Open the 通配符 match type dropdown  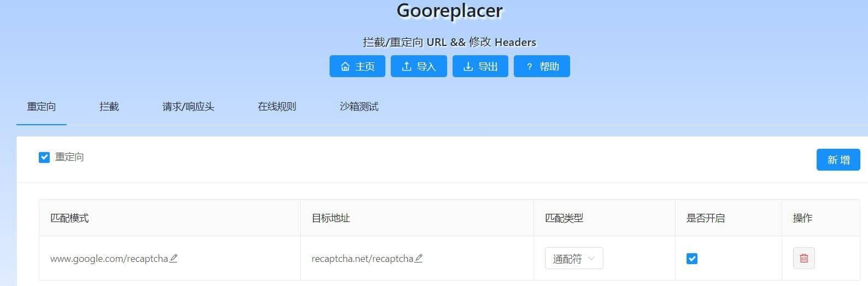point(574,259)
